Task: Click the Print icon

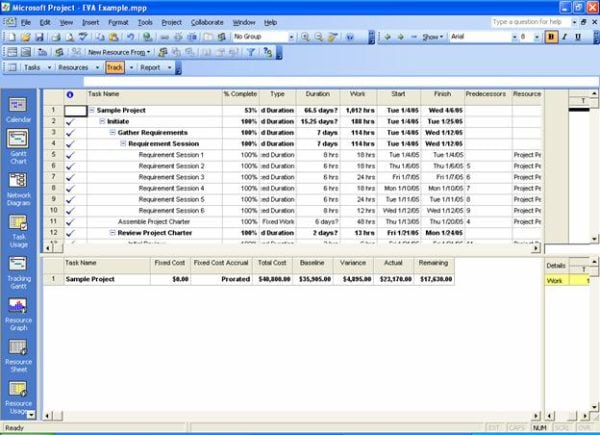Action: point(56,37)
